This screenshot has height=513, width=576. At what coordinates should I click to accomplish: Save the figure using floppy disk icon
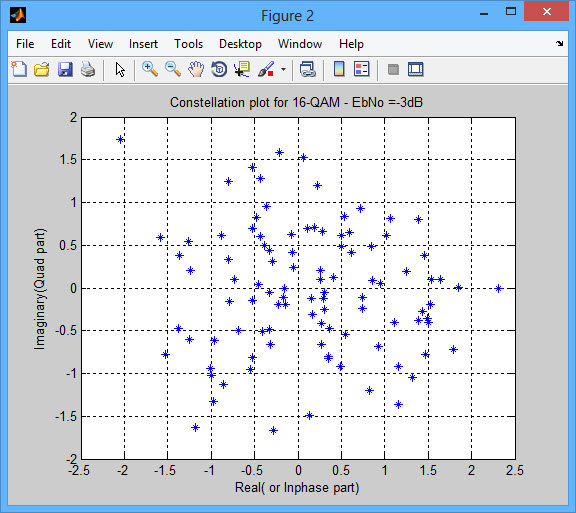pos(65,69)
